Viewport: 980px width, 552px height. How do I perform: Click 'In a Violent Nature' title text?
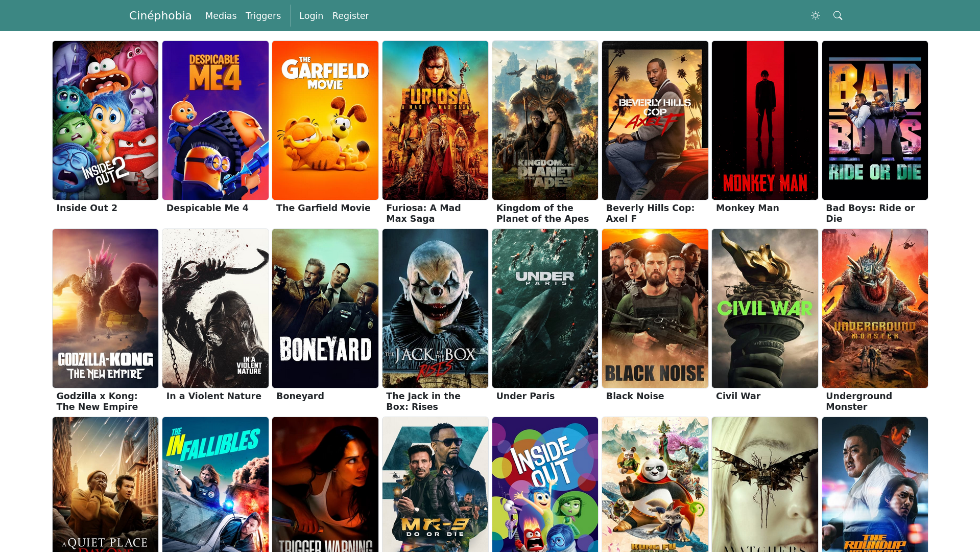coord(214,396)
